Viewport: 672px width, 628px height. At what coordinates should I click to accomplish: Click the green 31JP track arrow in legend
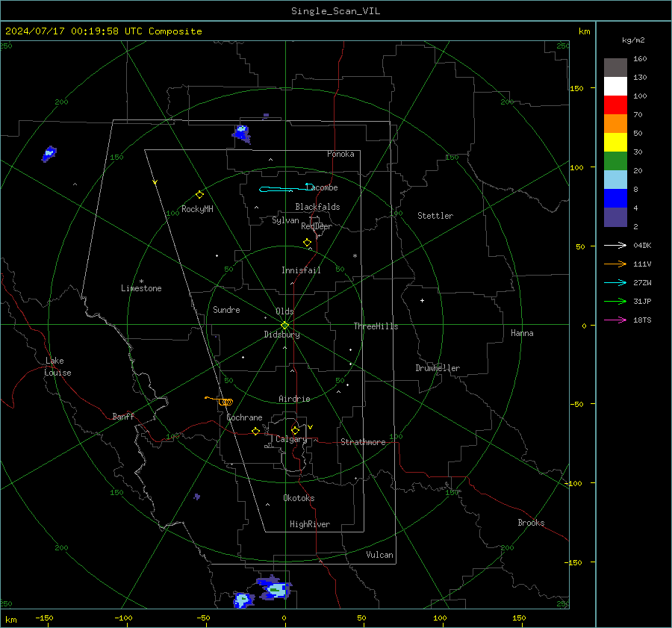click(615, 302)
